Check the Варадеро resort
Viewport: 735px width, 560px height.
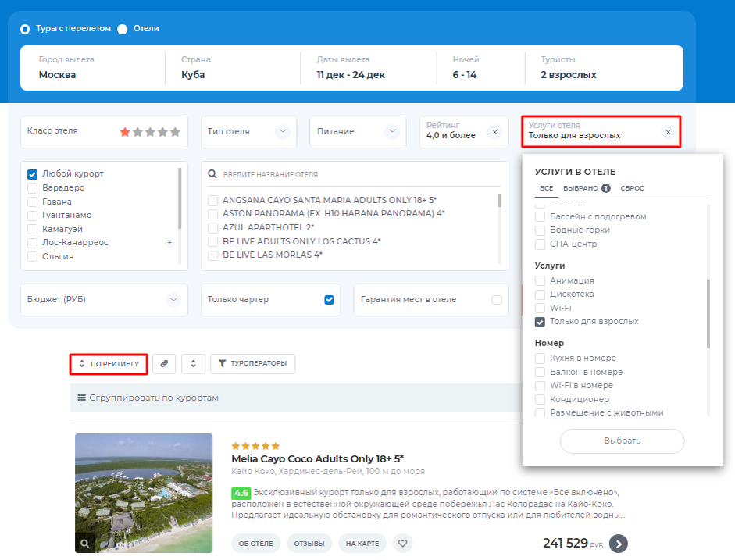click(x=32, y=188)
